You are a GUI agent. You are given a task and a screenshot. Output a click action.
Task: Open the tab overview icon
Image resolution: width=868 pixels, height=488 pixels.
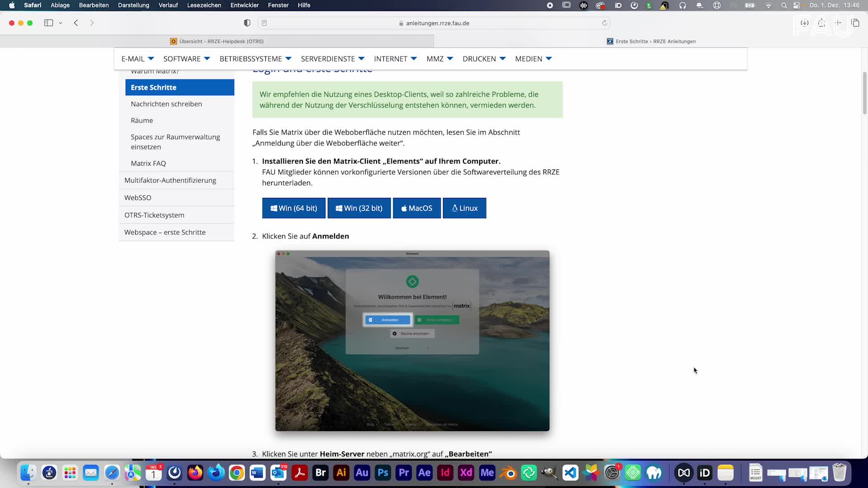pos(855,23)
